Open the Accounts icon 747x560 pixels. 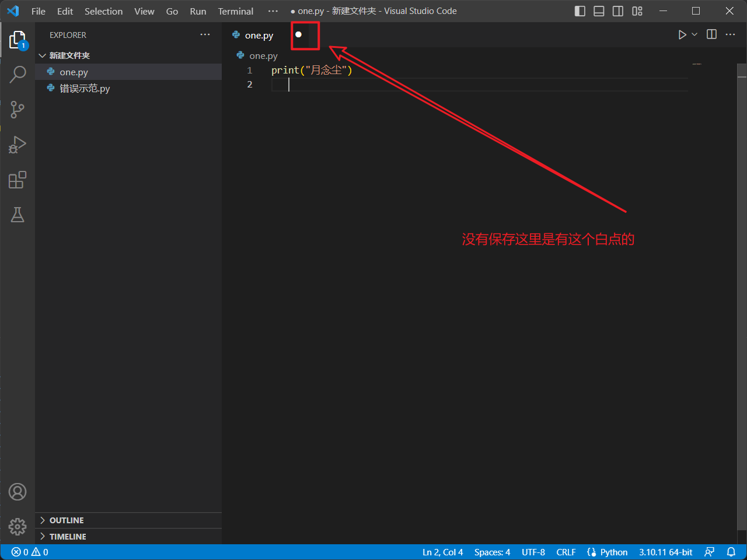(x=18, y=492)
